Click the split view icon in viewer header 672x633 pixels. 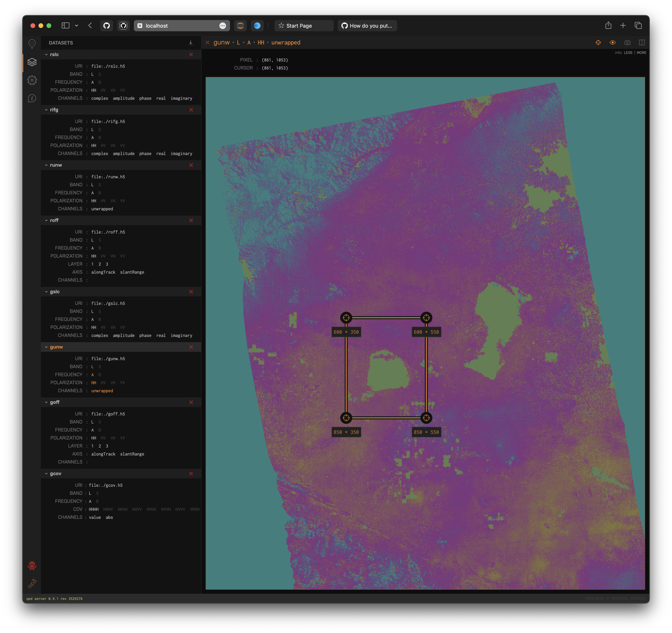642,43
